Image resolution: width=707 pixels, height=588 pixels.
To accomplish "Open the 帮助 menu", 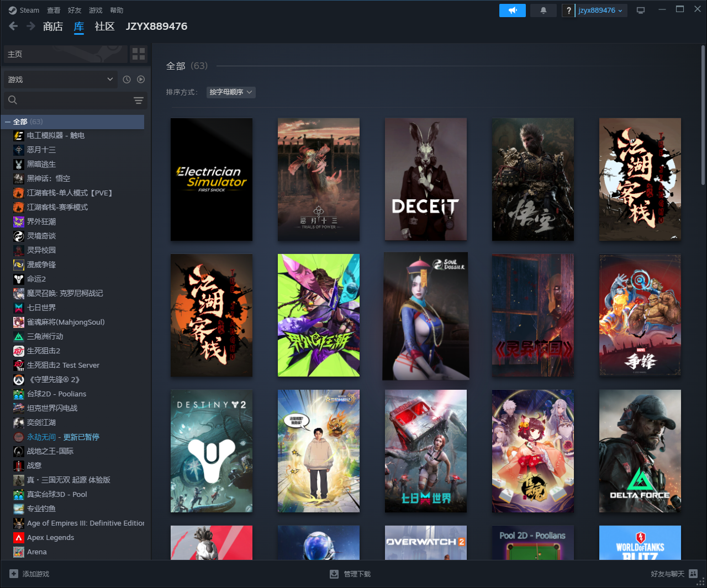I will click(x=117, y=10).
